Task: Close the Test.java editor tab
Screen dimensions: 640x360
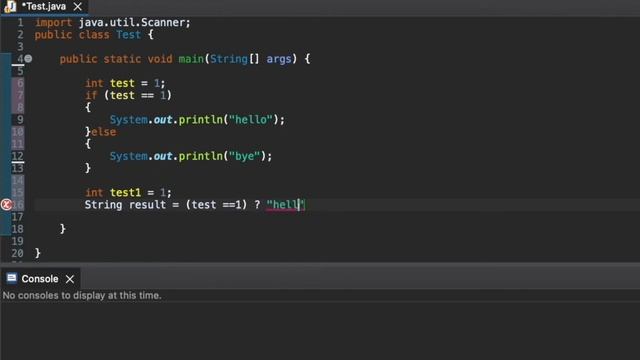Action: point(78,7)
